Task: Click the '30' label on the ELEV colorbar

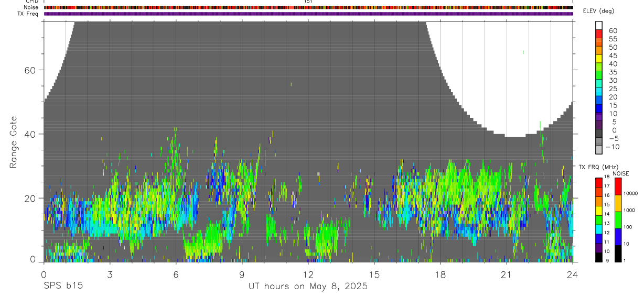Action: tap(613, 80)
